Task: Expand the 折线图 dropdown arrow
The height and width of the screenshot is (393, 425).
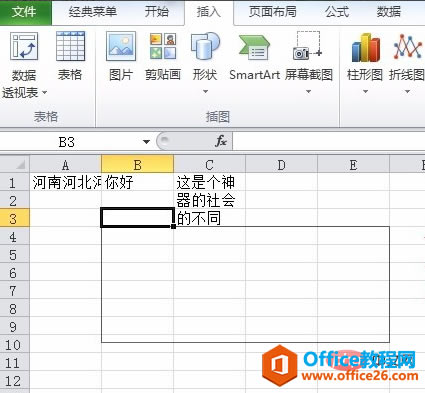Action: pyautogui.click(x=407, y=91)
